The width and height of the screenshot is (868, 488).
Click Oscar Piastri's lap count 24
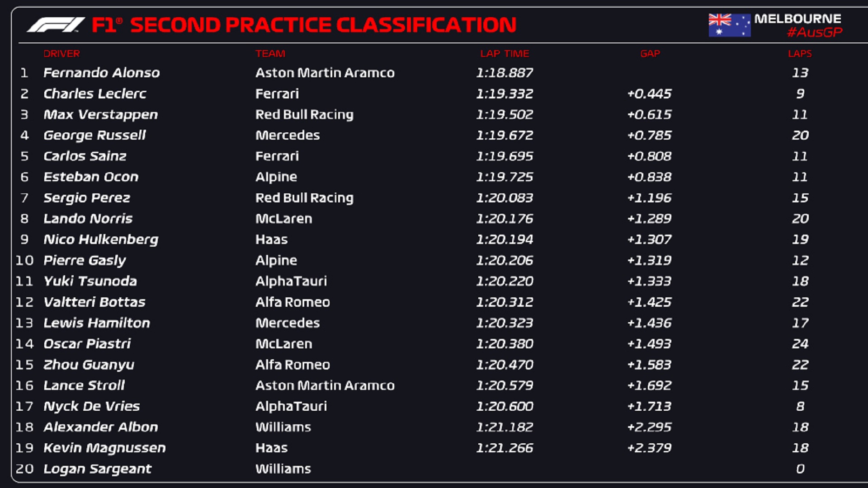pos(800,344)
